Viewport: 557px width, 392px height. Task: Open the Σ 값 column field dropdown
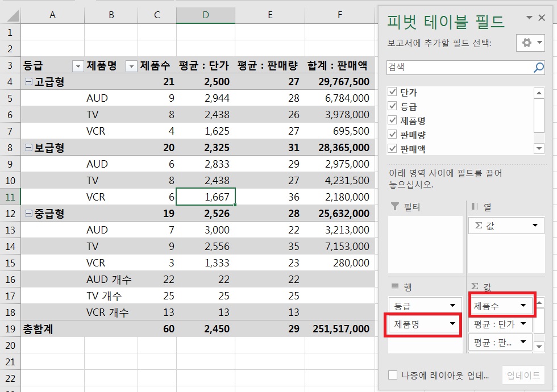[535, 226]
